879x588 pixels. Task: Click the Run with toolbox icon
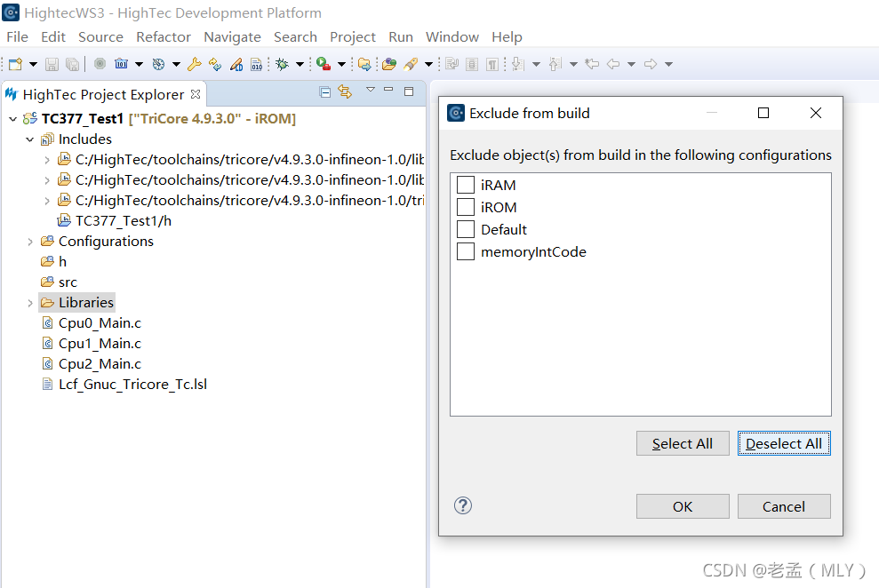click(x=324, y=64)
